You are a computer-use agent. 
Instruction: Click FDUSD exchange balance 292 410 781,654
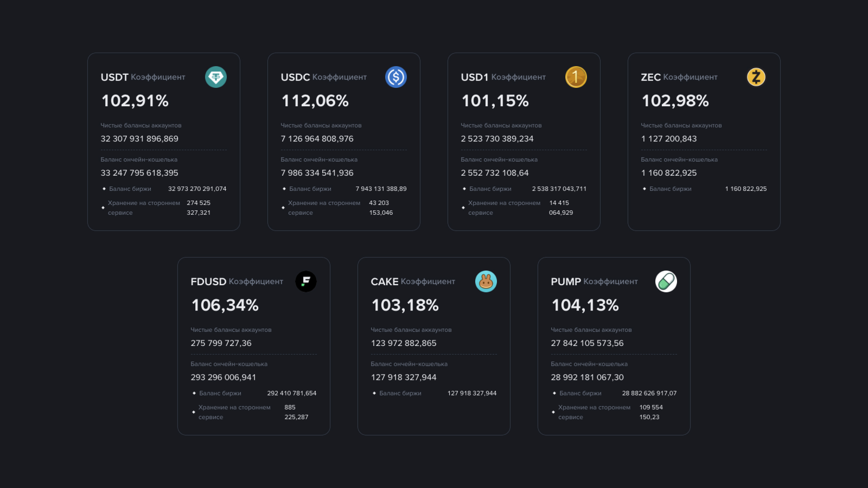[292, 393]
